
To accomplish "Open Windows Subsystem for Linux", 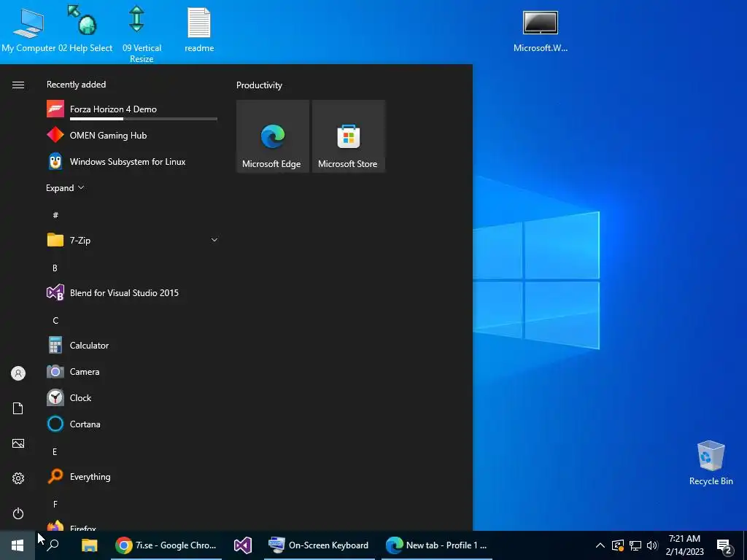I will (132, 161).
